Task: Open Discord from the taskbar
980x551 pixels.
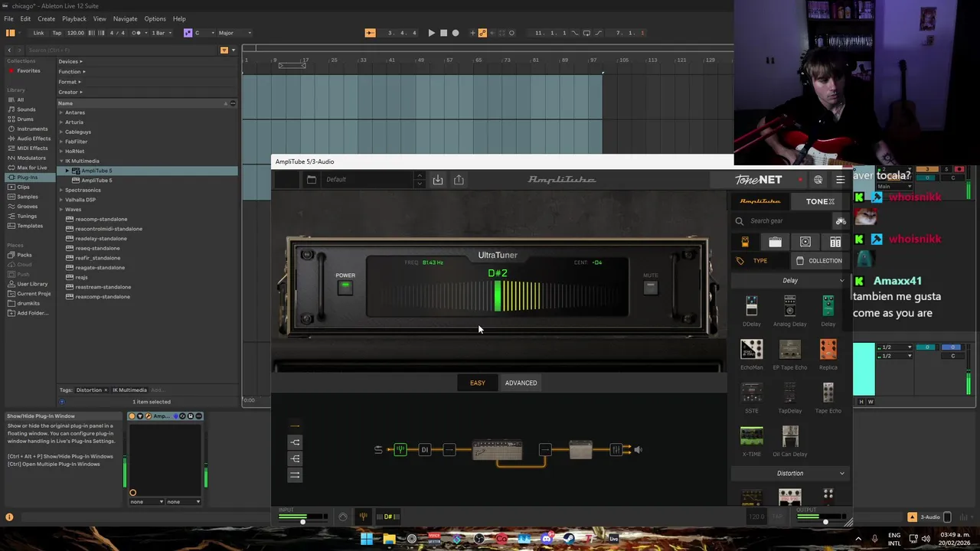Action: (546, 539)
